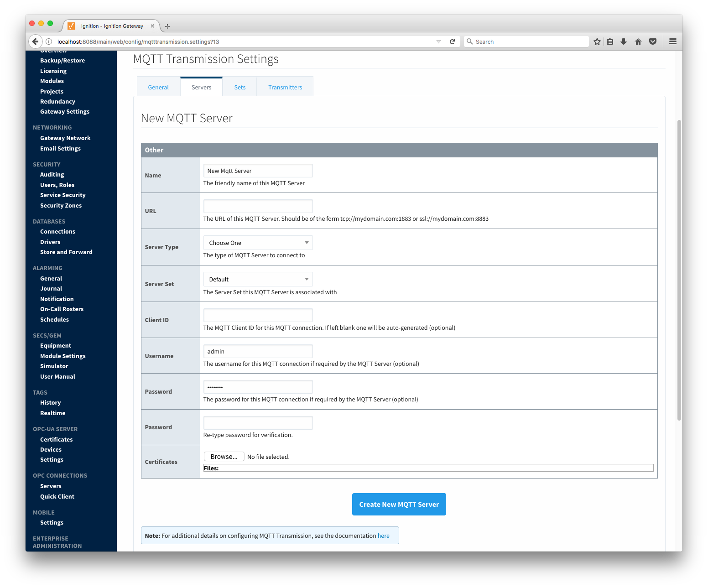Switch to the Transmitters tab
This screenshot has height=588, width=708.
(x=285, y=87)
